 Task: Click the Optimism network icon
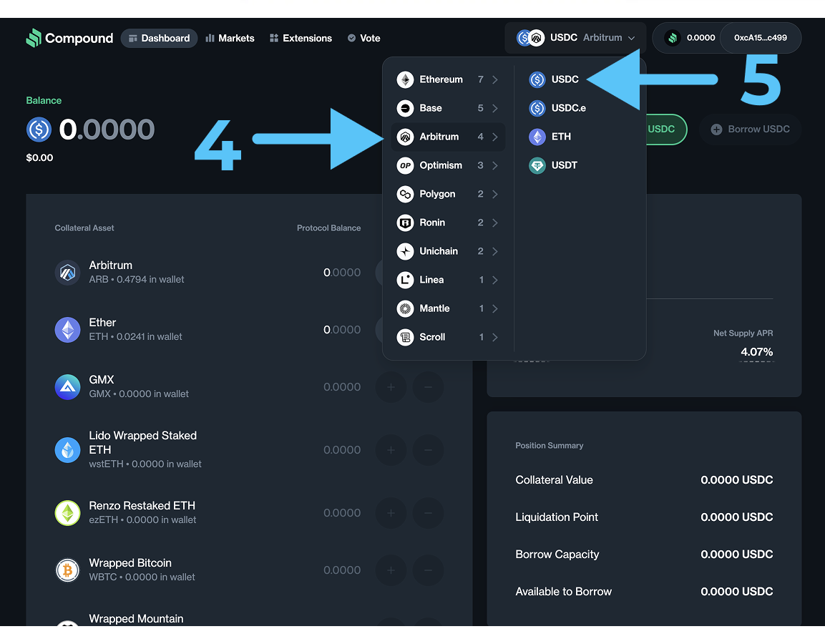tap(406, 165)
